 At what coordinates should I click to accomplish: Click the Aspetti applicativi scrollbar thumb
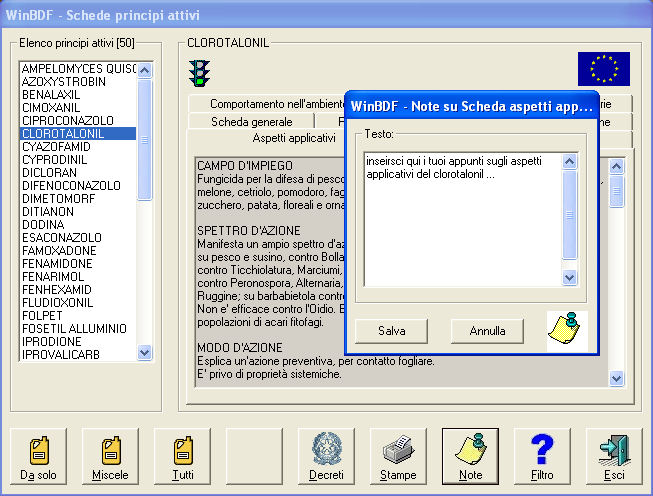[616, 191]
